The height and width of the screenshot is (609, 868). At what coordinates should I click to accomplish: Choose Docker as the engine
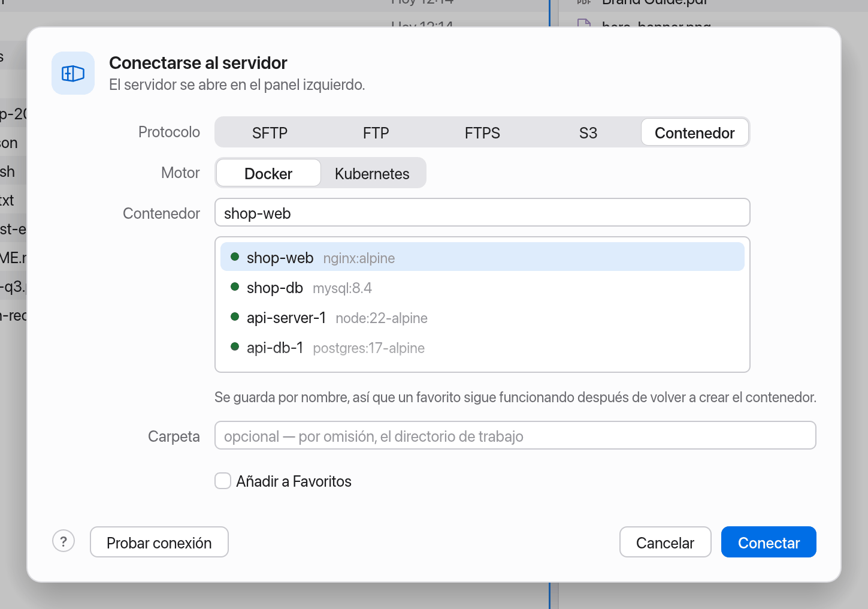click(268, 173)
